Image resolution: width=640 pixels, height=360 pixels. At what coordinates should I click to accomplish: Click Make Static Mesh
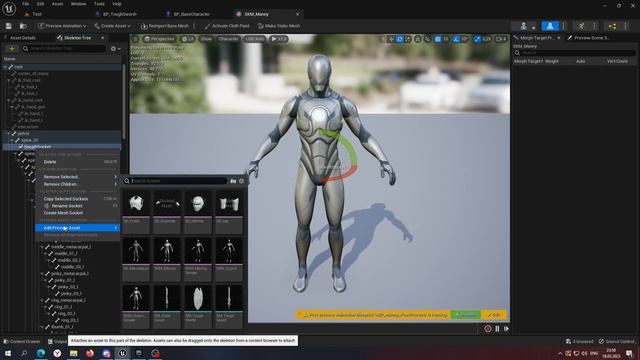pyautogui.click(x=279, y=26)
